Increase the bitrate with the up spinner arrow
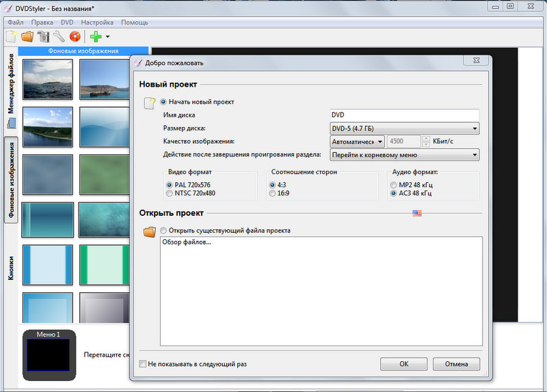 click(x=425, y=139)
